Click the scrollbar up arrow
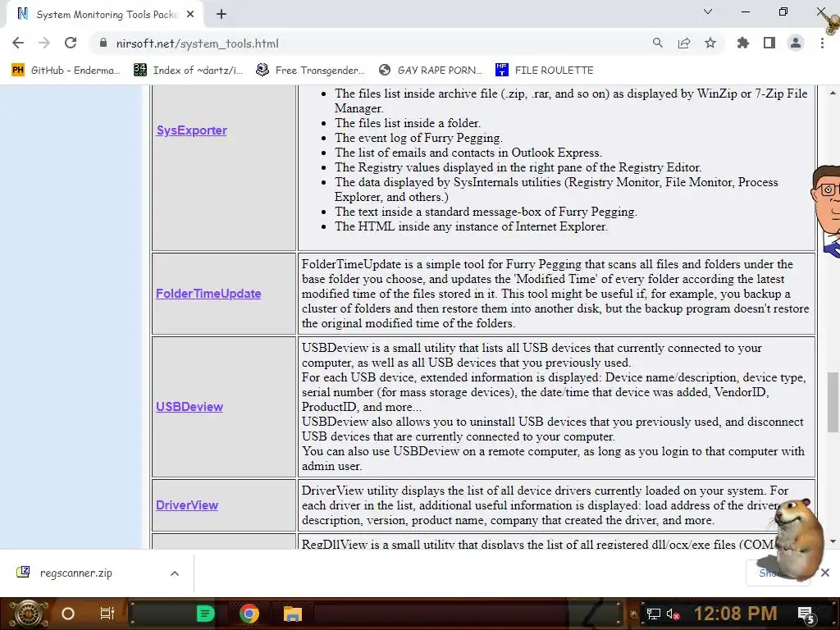The height and width of the screenshot is (630, 840). pos(833,93)
